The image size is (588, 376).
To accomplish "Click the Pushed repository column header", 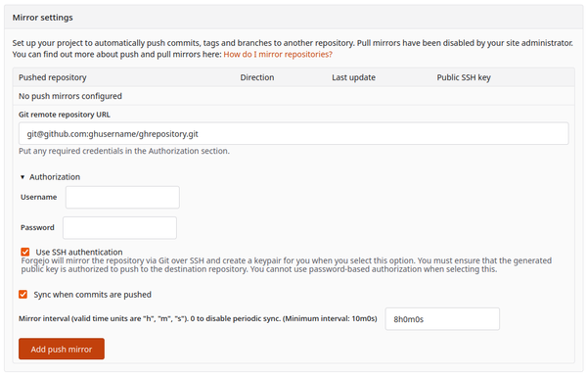I will (53, 77).
